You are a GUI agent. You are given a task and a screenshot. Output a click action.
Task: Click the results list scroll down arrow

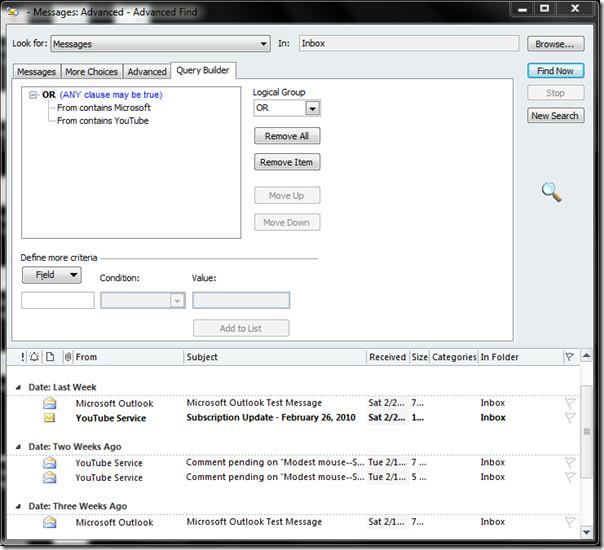(587, 532)
